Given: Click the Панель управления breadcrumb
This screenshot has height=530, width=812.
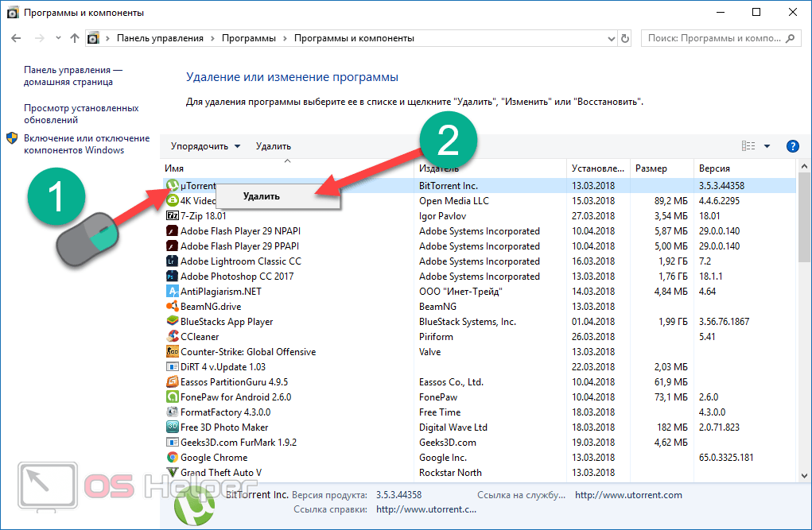Looking at the screenshot, I should tap(160, 38).
